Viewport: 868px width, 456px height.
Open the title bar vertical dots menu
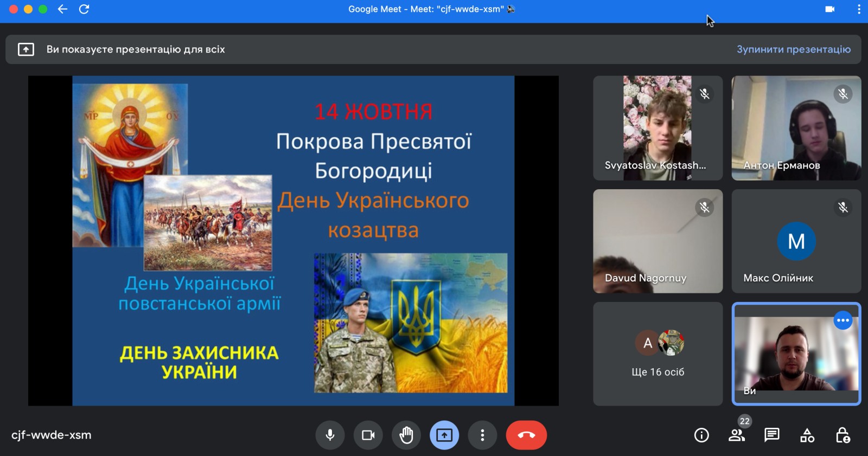coord(859,9)
